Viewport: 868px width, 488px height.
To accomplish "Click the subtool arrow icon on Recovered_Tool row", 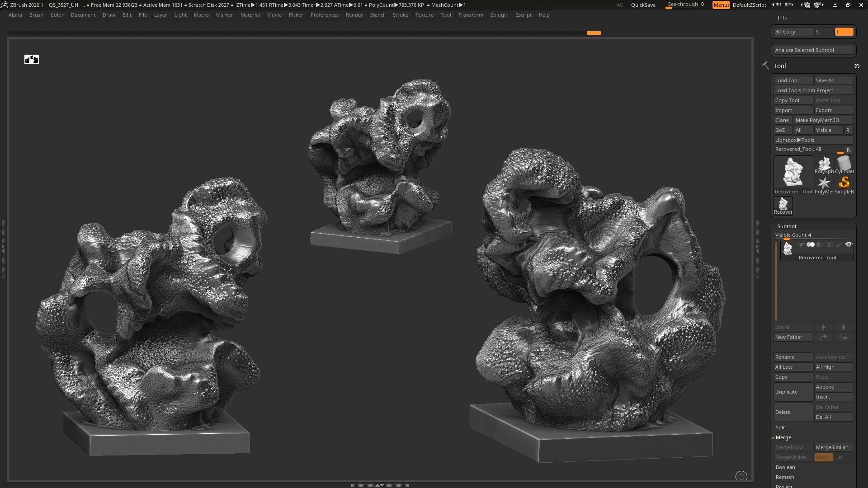I will click(801, 245).
